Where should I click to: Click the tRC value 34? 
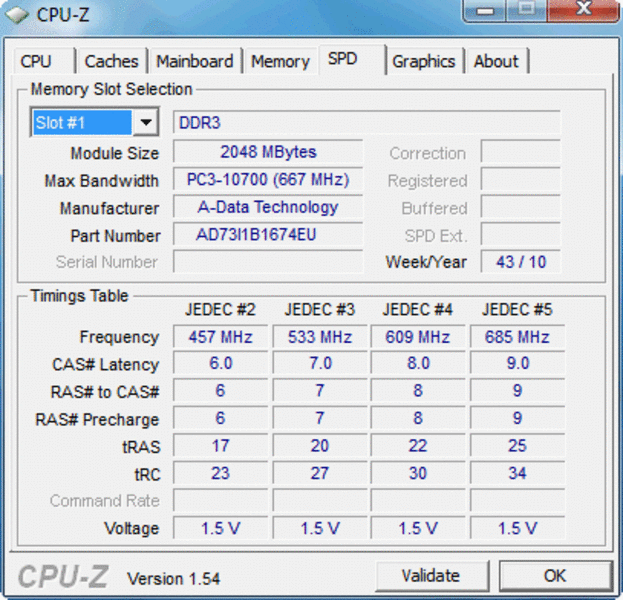(x=517, y=473)
